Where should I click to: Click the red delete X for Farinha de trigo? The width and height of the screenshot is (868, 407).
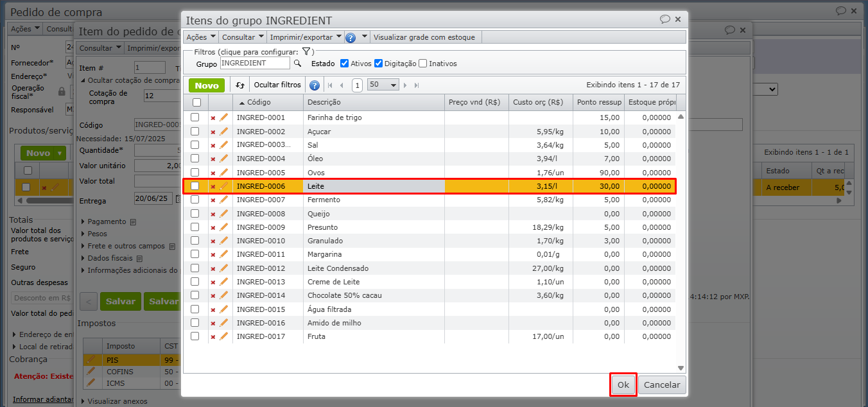click(x=213, y=118)
